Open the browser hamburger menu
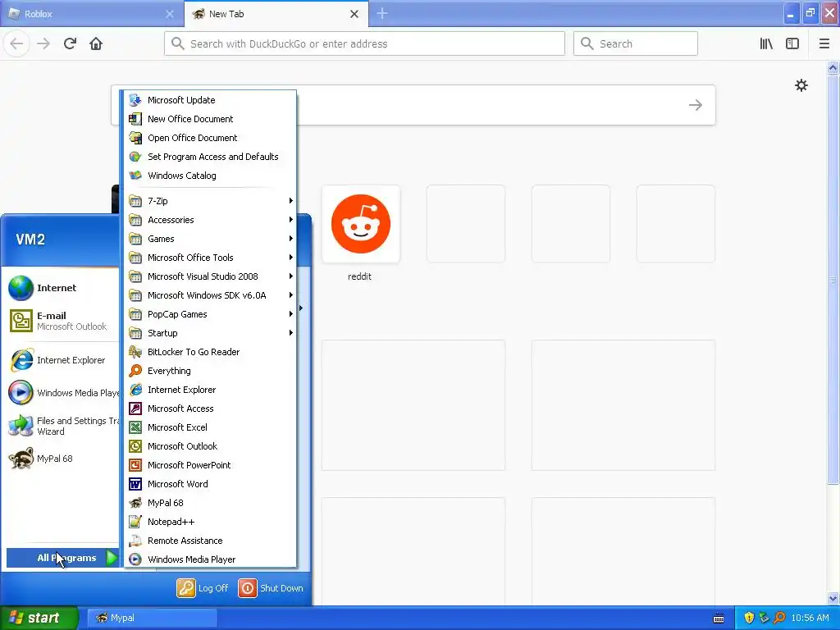The height and width of the screenshot is (630, 840). click(824, 43)
